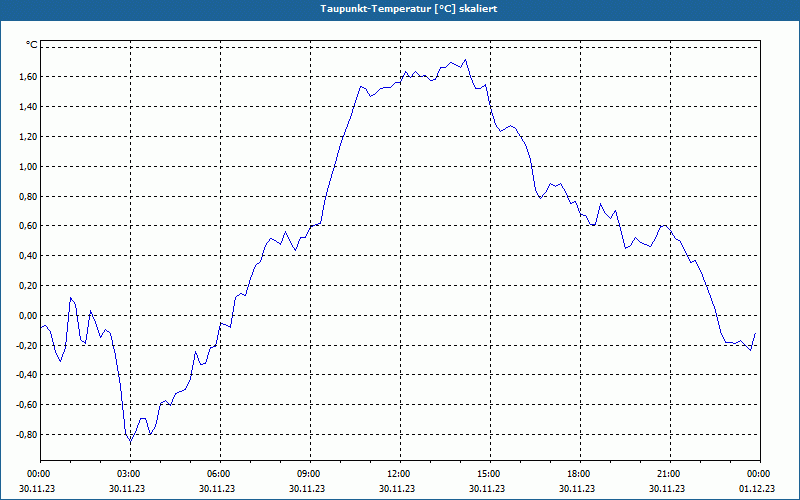Screen dimensions: 800x500
Task: Select the 30.11.23 date beneath 21:00
Action: point(667,488)
